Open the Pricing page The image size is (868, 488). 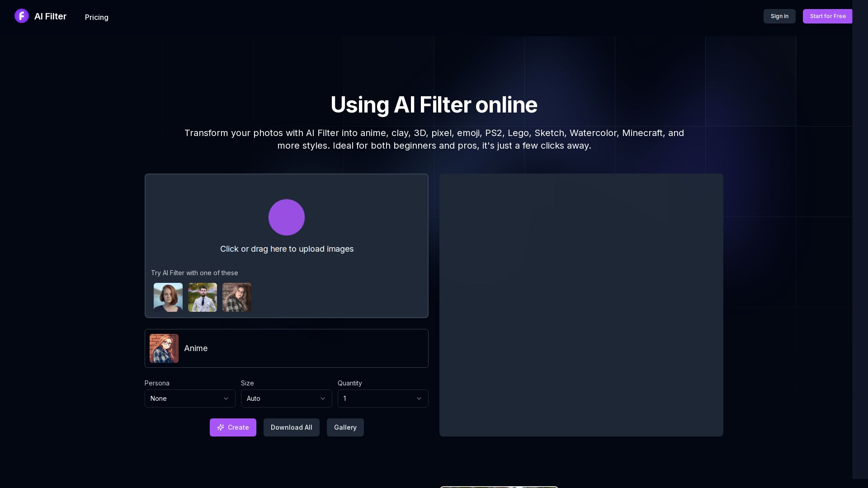(x=96, y=17)
